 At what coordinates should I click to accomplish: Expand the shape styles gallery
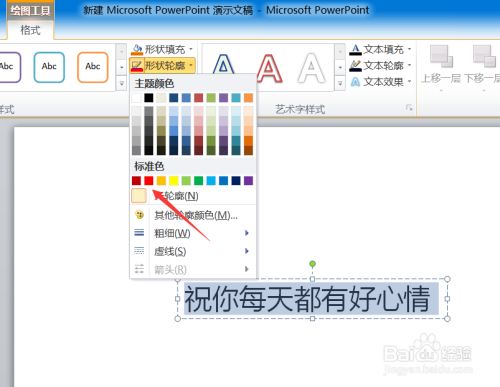[121, 83]
